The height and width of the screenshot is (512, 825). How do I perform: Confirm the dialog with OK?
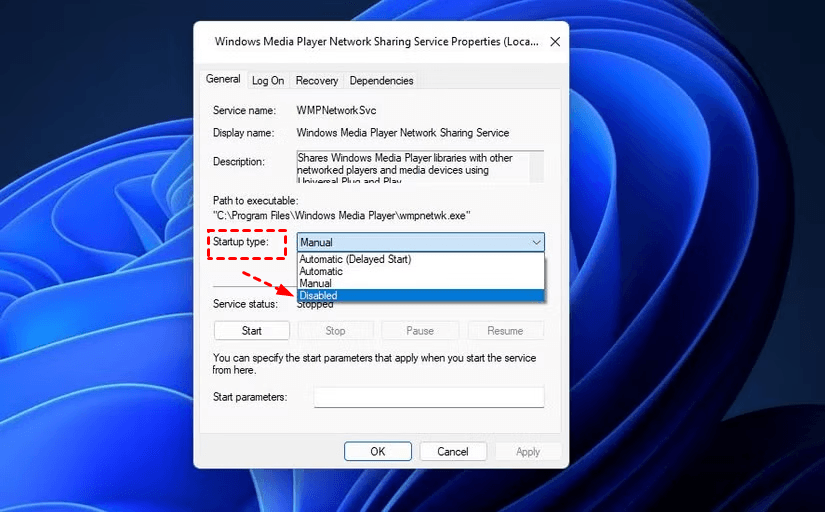tap(377, 452)
